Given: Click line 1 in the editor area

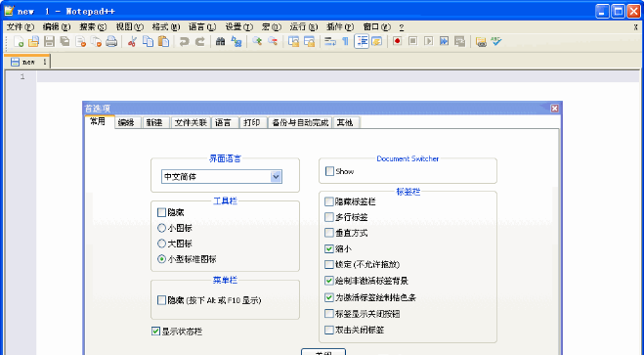Looking at the screenshot, I should coord(339,76).
